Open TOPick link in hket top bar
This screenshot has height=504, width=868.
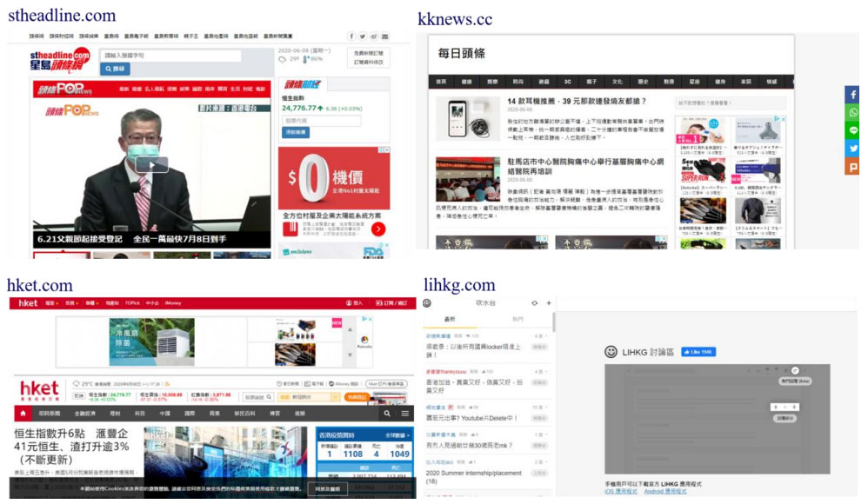[x=132, y=303]
